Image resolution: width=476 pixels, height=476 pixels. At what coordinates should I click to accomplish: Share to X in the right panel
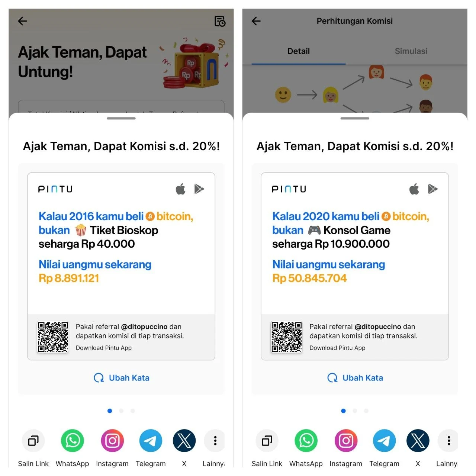pyautogui.click(x=418, y=441)
